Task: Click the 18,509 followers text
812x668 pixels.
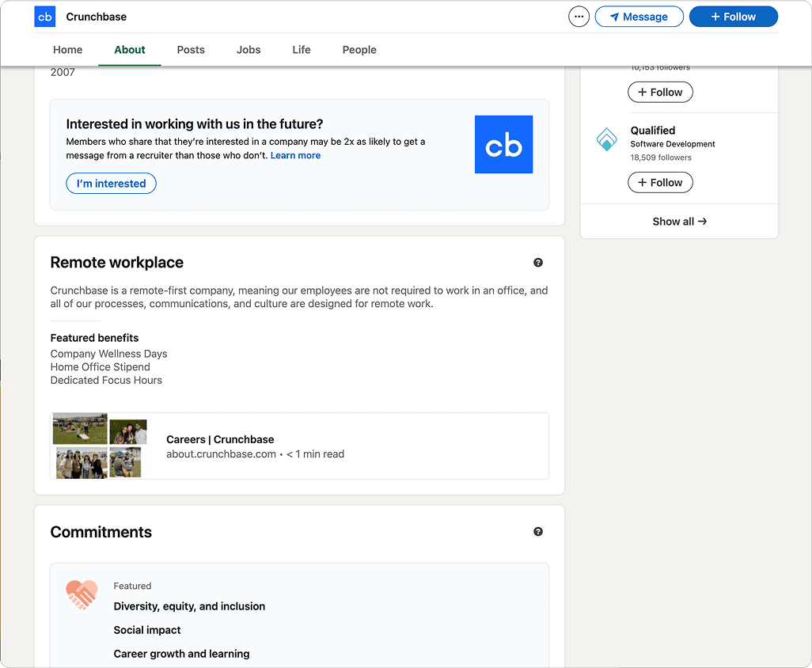Action: click(661, 158)
